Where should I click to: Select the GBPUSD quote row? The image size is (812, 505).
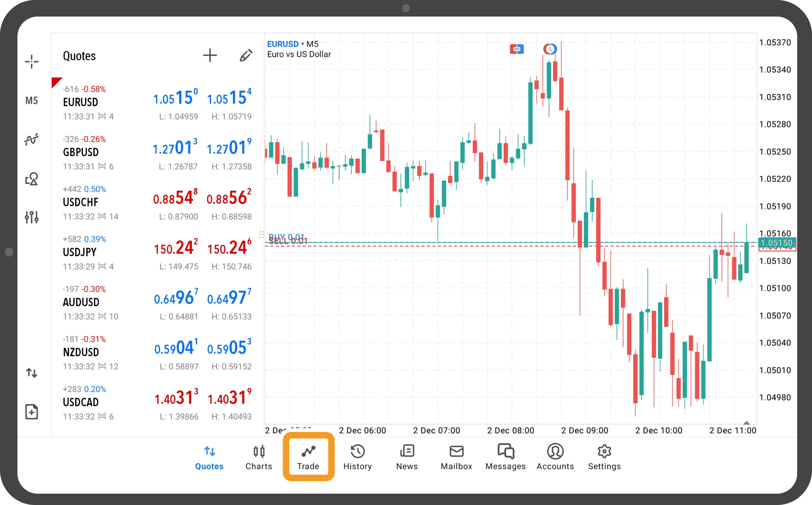157,153
